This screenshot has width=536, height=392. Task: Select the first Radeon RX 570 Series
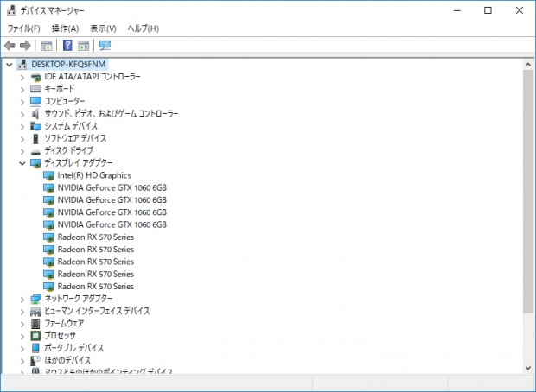tap(96, 237)
